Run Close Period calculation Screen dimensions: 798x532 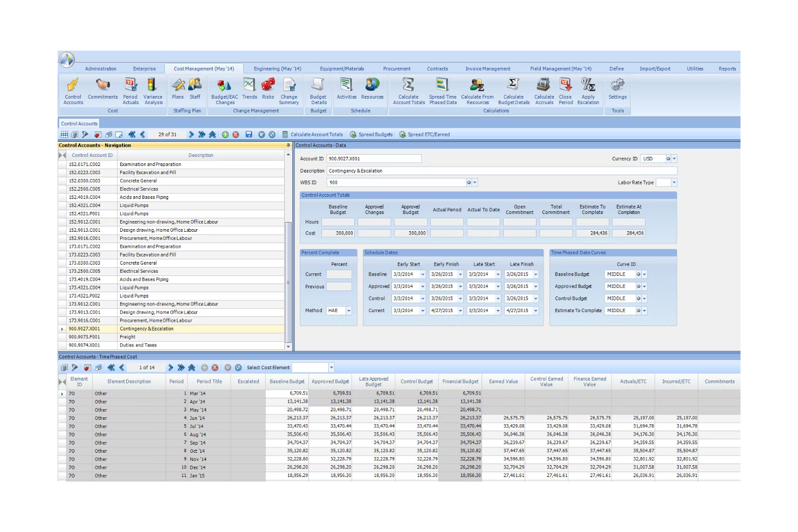point(566,91)
